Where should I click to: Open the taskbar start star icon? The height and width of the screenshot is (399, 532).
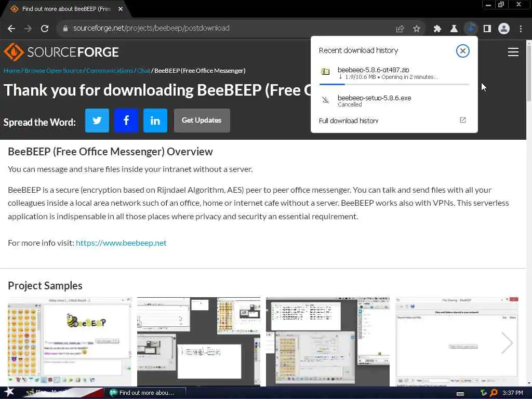pos(9,392)
